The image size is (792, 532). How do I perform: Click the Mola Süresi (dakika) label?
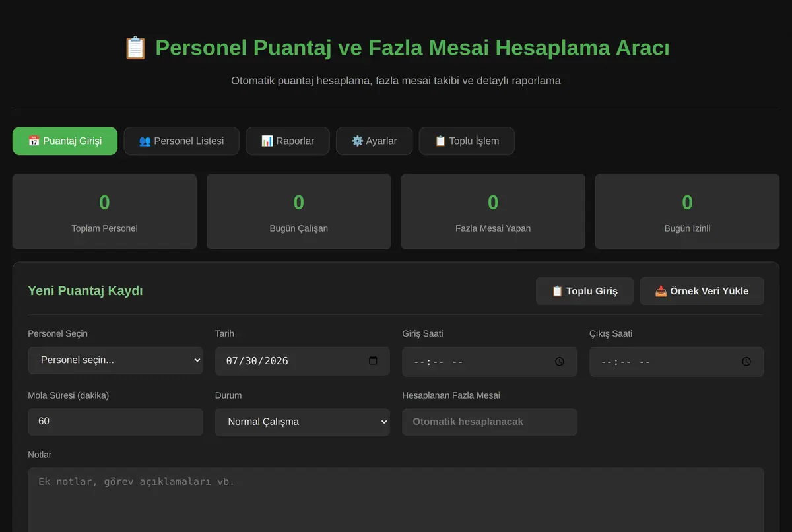coord(69,395)
